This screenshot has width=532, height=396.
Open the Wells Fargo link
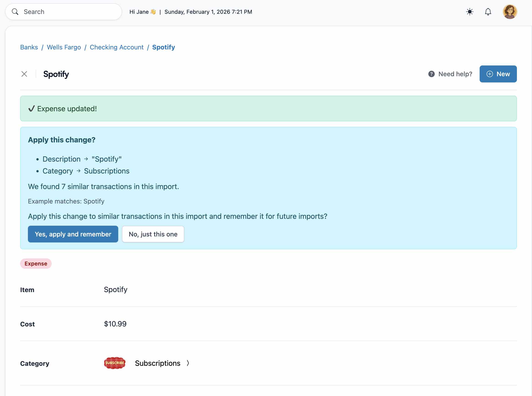[64, 47]
